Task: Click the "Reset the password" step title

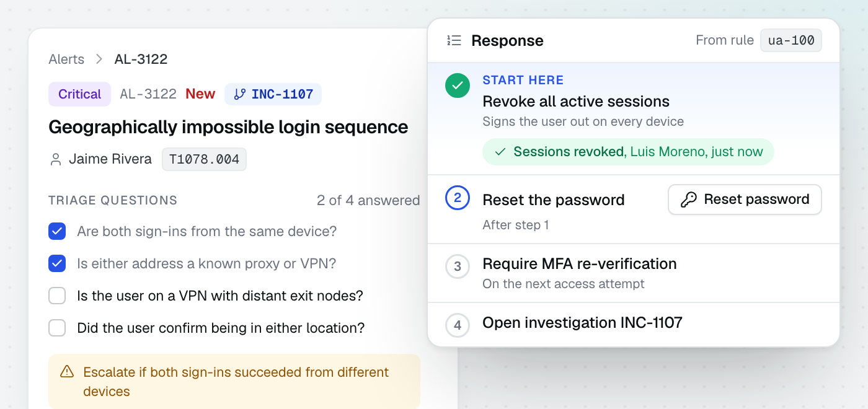Action: tap(553, 200)
